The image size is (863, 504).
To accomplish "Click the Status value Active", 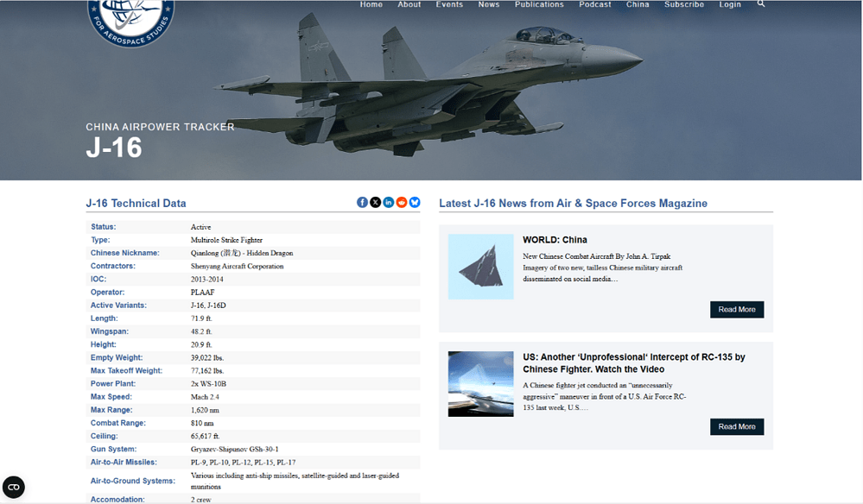I will (201, 227).
